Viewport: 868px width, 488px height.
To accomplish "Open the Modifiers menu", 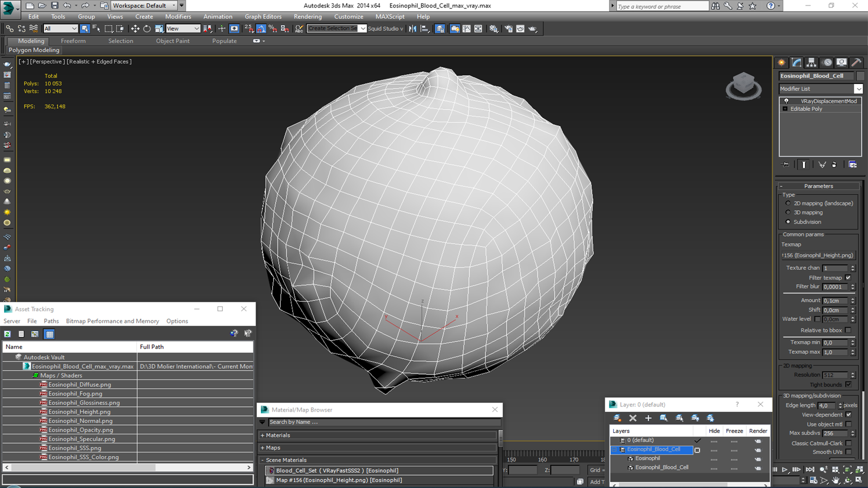I will click(x=178, y=17).
